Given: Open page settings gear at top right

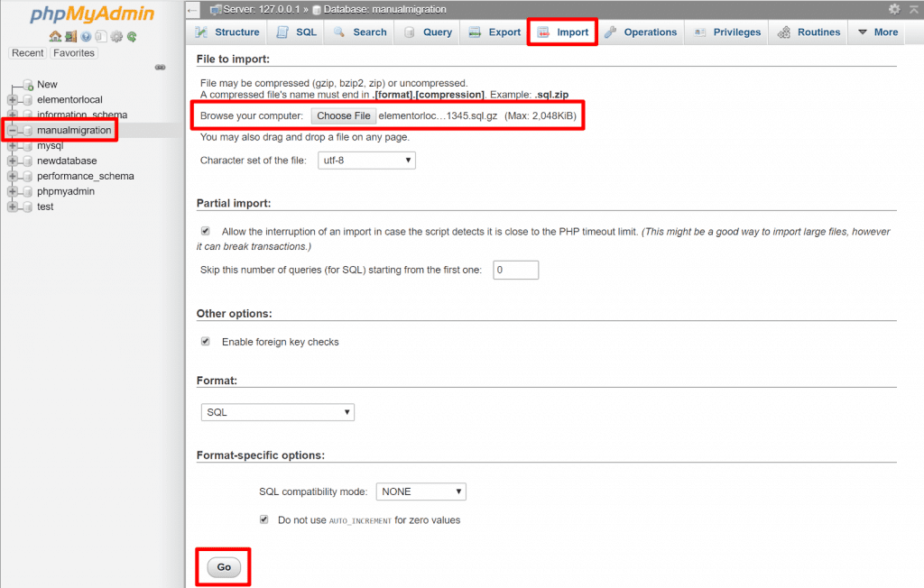Looking at the screenshot, I should [894, 9].
